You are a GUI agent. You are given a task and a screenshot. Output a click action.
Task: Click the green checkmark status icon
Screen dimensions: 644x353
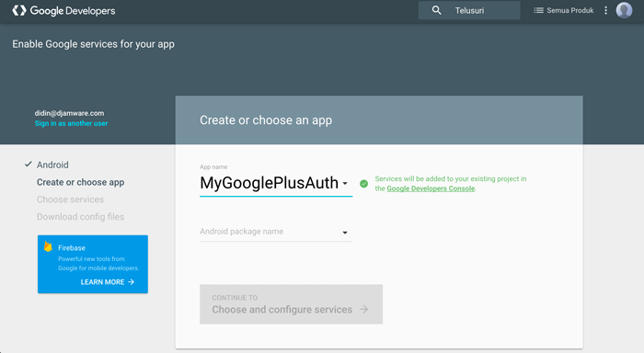pos(364,184)
